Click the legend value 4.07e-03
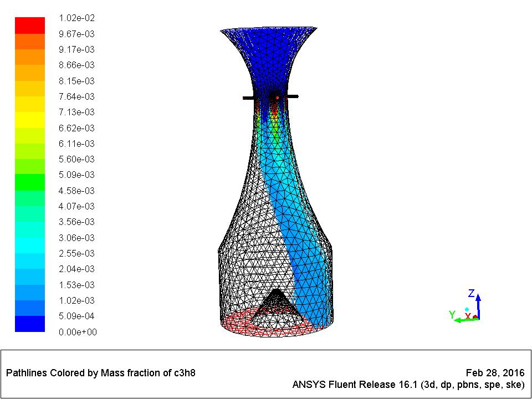The height and width of the screenshot is (399, 532). [76, 207]
